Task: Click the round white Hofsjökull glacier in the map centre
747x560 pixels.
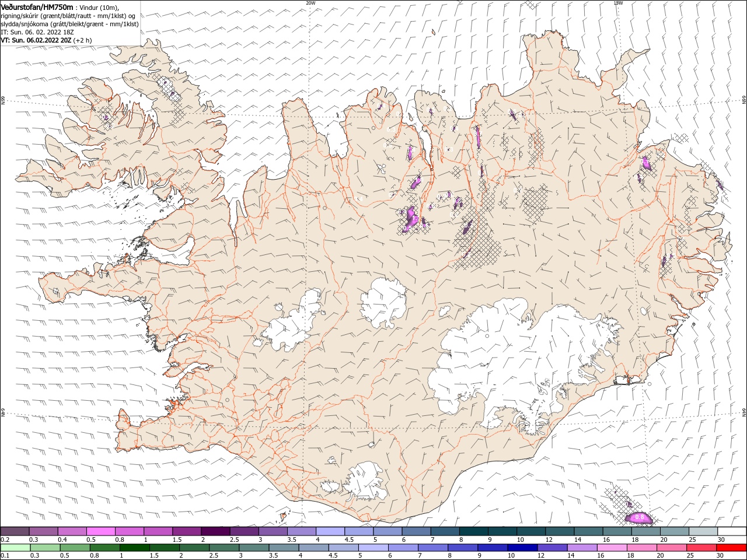Action: 383,303
